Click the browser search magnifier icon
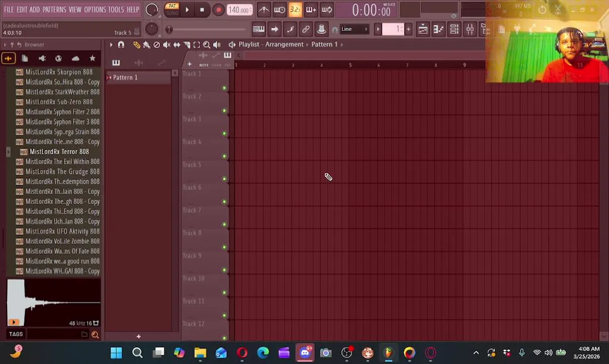This screenshot has width=609, height=364. coord(95,334)
